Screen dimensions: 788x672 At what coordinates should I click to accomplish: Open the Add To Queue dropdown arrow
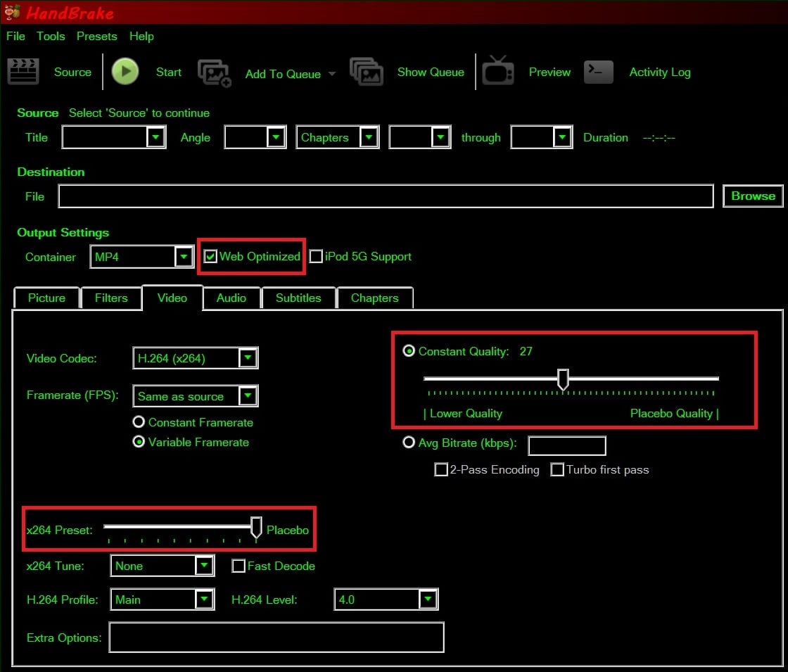pyautogui.click(x=331, y=74)
